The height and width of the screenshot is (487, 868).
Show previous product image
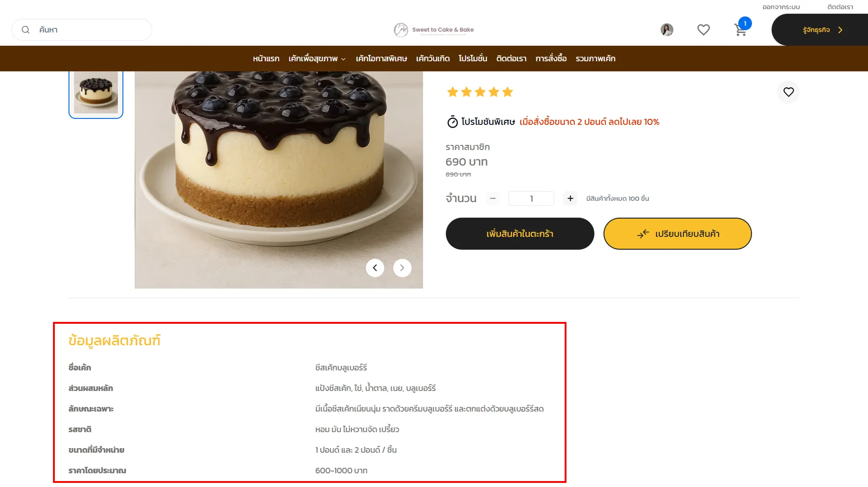pyautogui.click(x=375, y=268)
